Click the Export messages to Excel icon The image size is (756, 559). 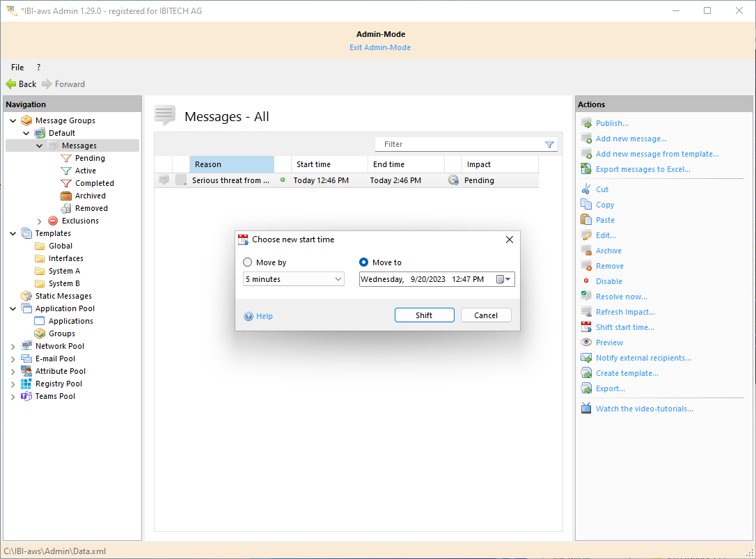586,169
